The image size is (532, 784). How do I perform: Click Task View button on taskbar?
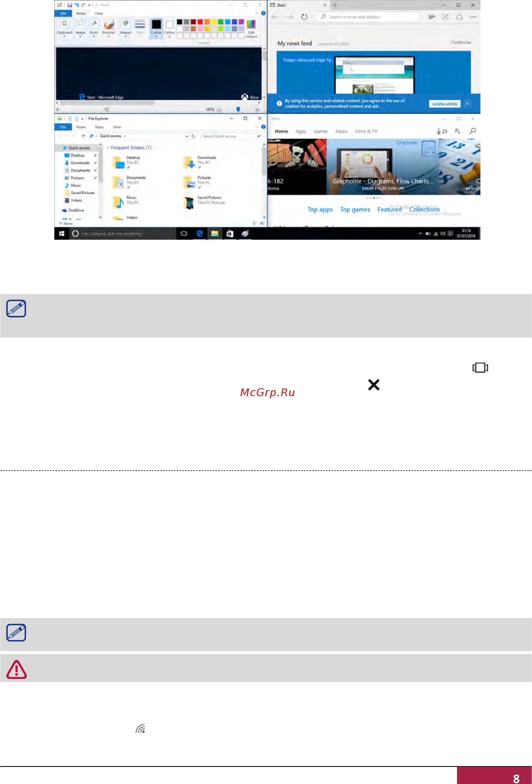point(184,233)
